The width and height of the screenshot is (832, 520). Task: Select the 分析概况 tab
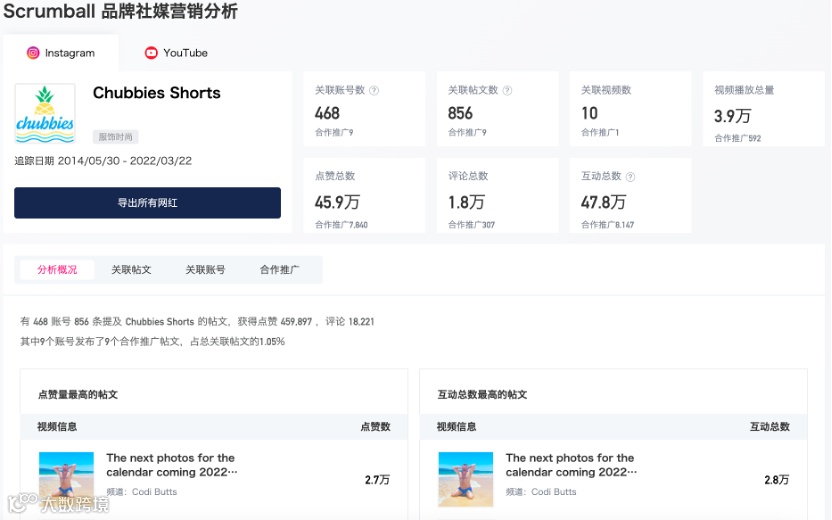coord(57,270)
